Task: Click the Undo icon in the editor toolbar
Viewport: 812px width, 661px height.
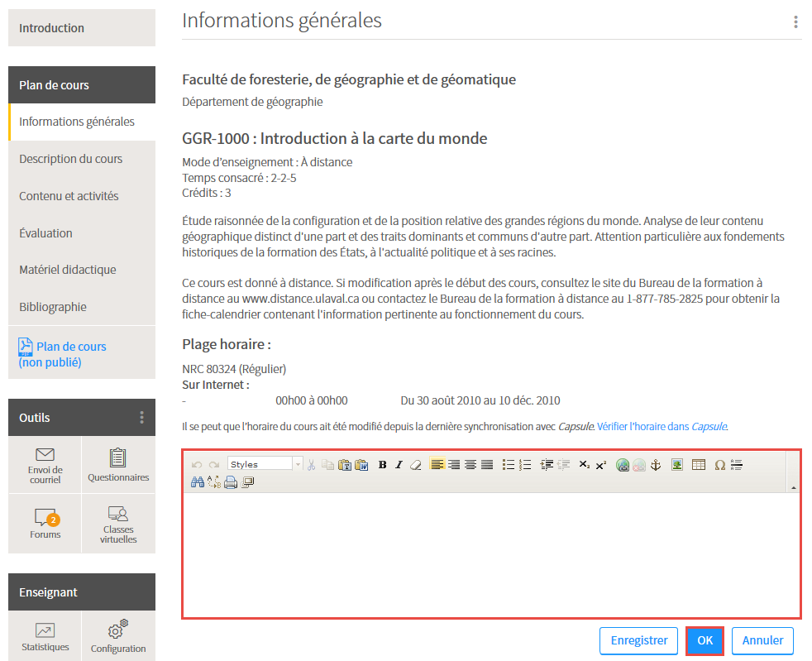Action: pos(196,465)
